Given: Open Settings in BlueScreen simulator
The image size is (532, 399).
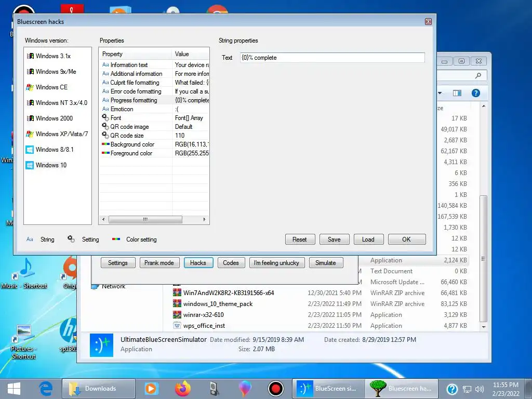Looking at the screenshot, I should (x=118, y=262).
